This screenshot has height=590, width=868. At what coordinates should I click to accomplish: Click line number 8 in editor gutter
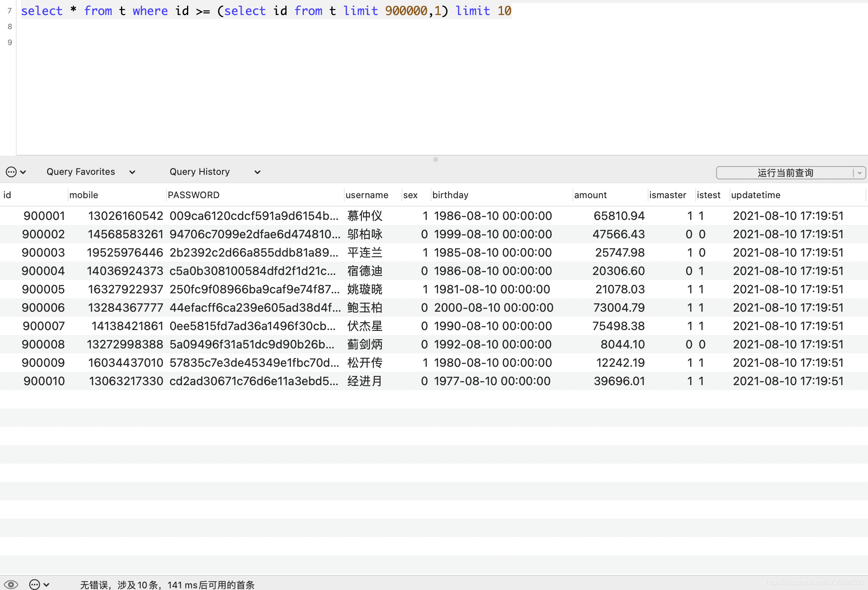(10, 27)
